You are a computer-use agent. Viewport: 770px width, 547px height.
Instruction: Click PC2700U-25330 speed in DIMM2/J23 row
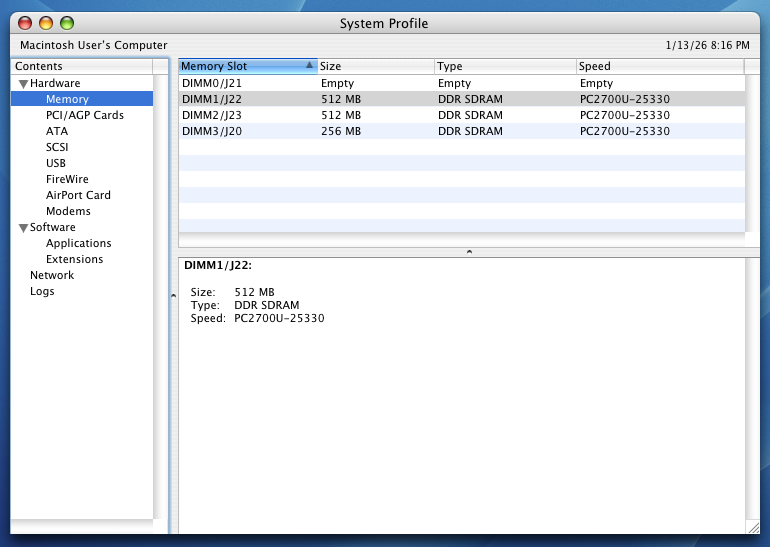pyautogui.click(x=625, y=115)
